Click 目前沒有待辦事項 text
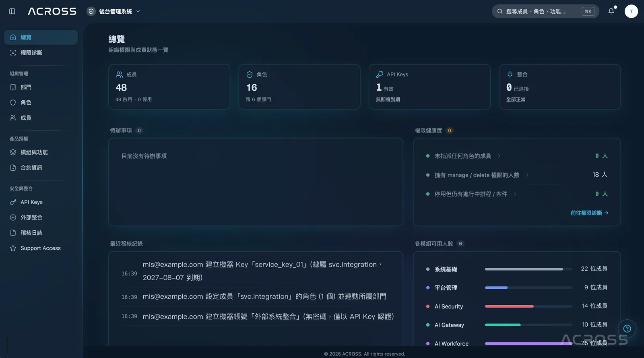Screen dimensions: 644x358 point(144,156)
